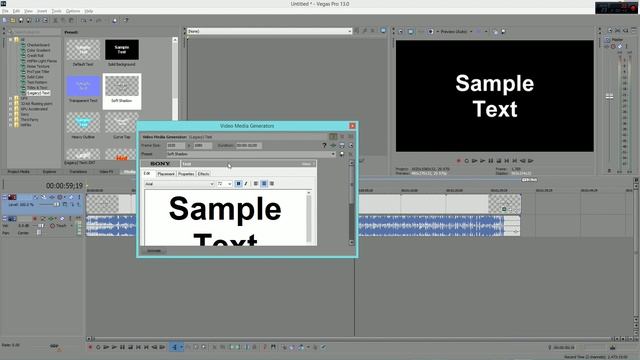Open the Placement tab in text generator
The height and width of the screenshot is (360, 640).
tap(166, 174)
